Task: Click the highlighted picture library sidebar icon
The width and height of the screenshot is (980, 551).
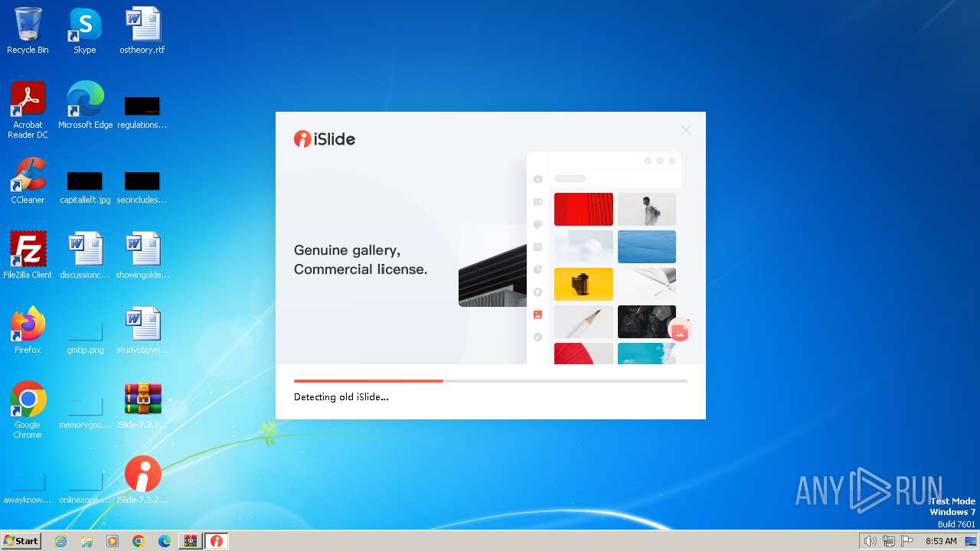Action: point(537,315)
